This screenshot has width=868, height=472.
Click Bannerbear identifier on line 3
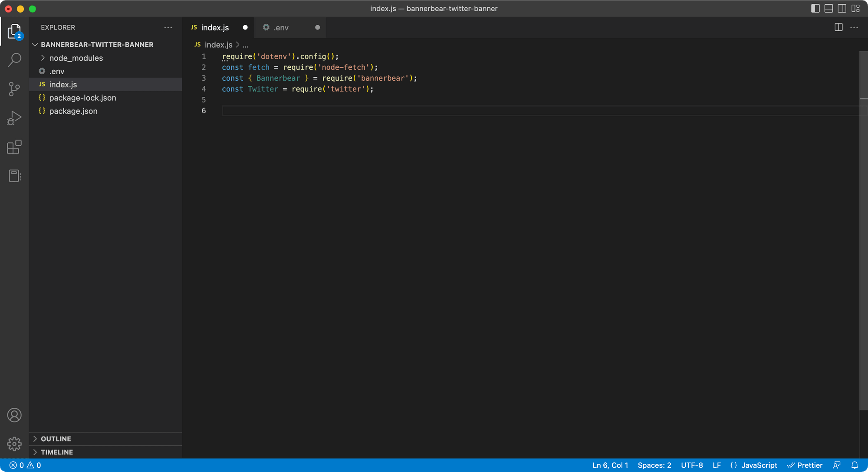click(x=278, y=78)
